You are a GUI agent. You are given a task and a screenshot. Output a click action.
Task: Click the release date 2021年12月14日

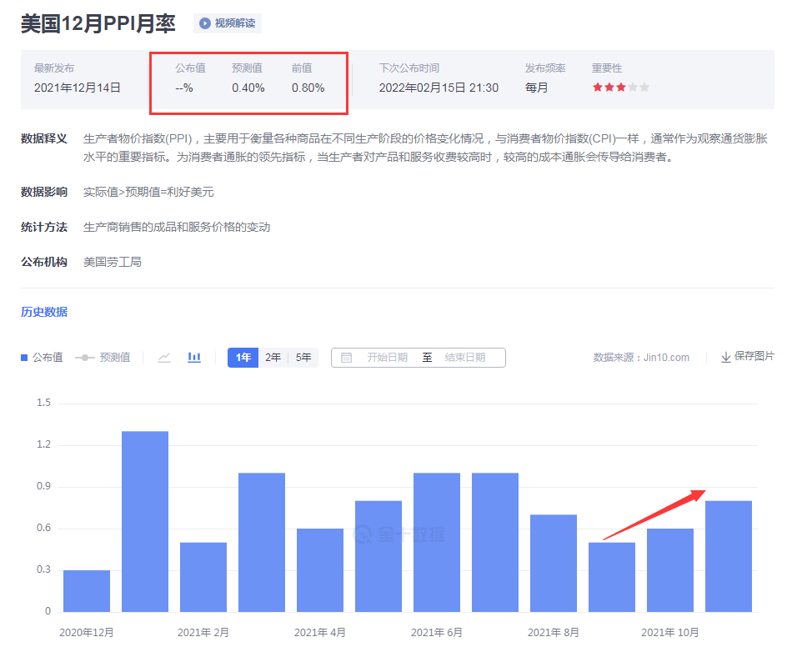(x=78, y=88)
